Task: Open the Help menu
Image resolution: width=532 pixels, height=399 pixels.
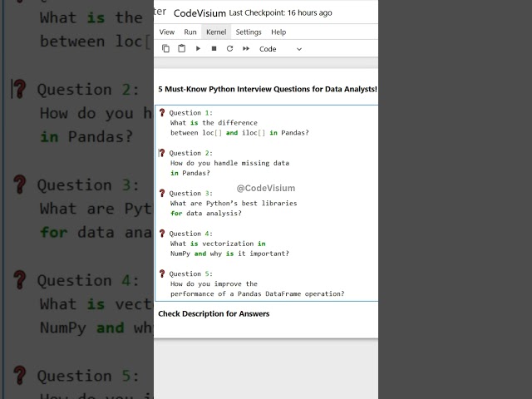Action: click(278, 32)
